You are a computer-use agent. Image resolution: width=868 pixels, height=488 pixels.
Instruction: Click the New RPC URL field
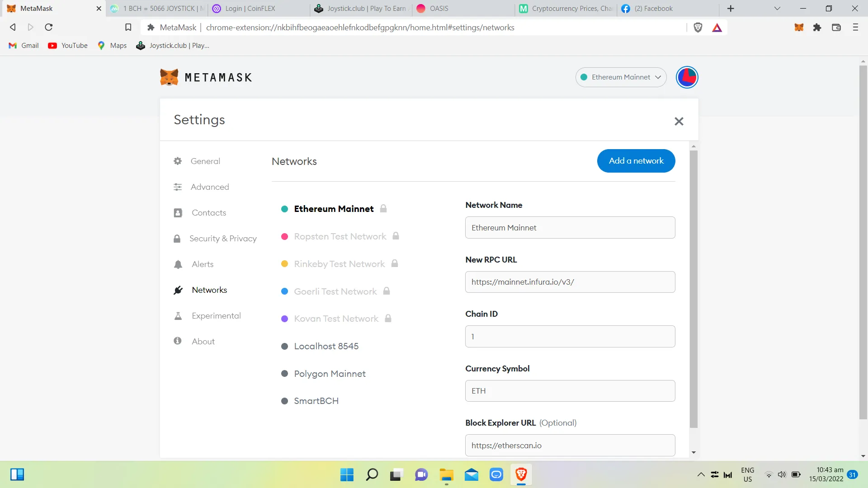570,282
